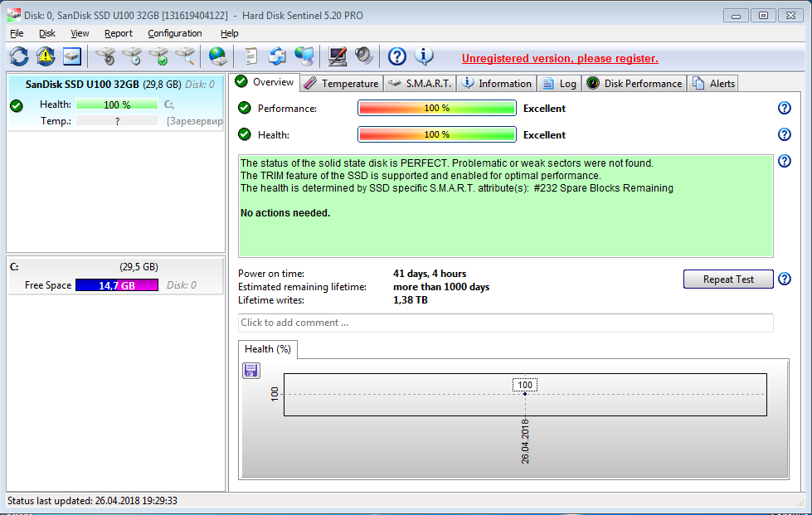Screen dimensions: 812x515
Task: Click the help icon next to Repeat Test
Action: tap(785, 279)
